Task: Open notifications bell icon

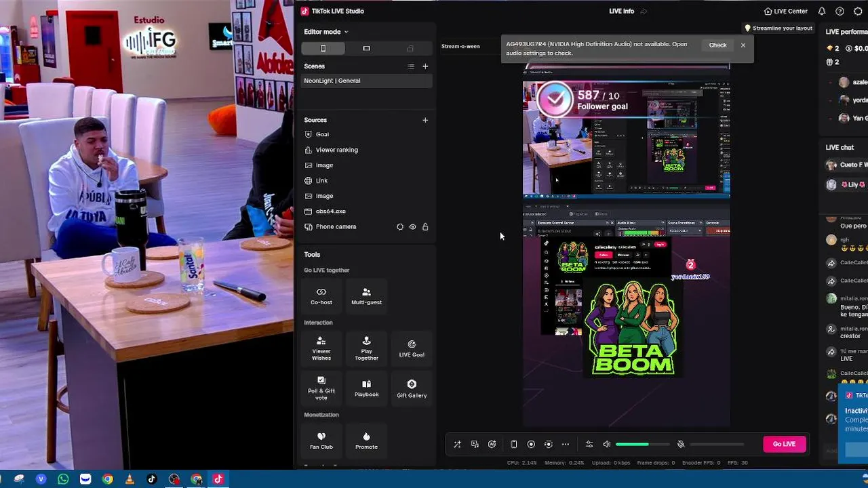Action: pos(822,11)
